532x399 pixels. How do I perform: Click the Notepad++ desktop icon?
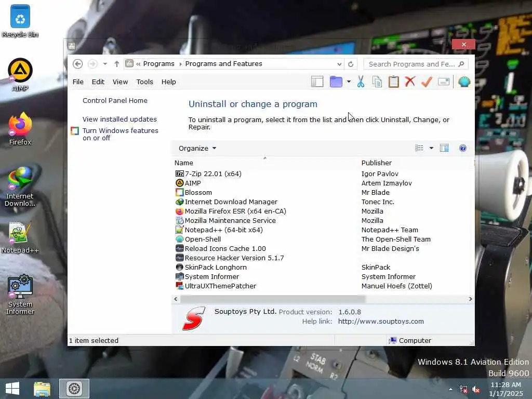tap(20, 237)
